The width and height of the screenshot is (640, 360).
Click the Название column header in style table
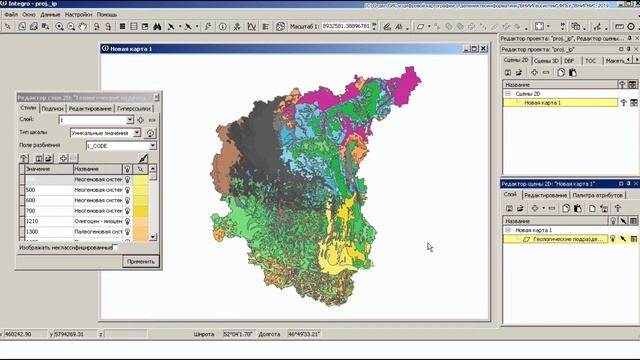(98, 169)
